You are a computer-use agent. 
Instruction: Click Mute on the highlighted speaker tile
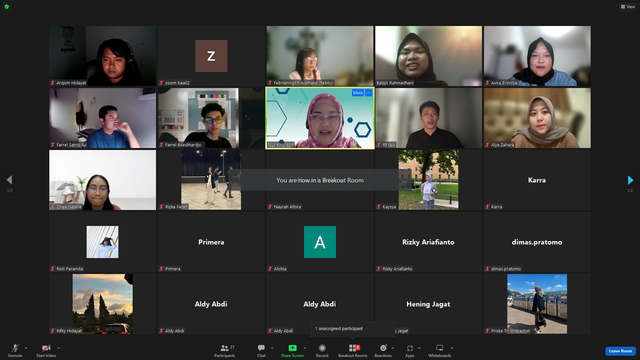(358, 93)
